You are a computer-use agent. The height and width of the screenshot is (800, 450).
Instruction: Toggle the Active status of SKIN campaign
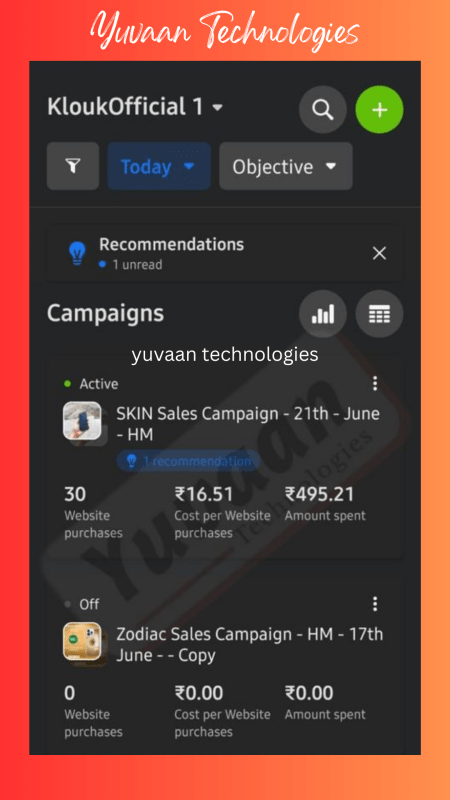91,384
